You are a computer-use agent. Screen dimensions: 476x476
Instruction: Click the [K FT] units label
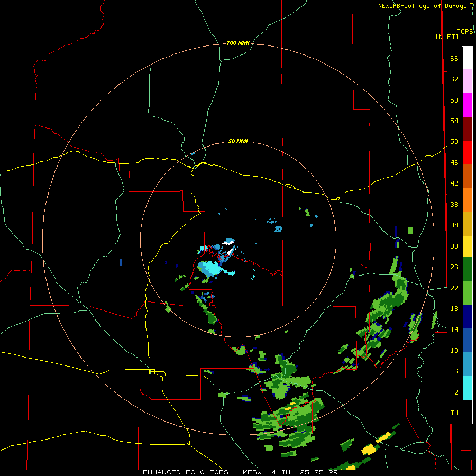[447, 36]
